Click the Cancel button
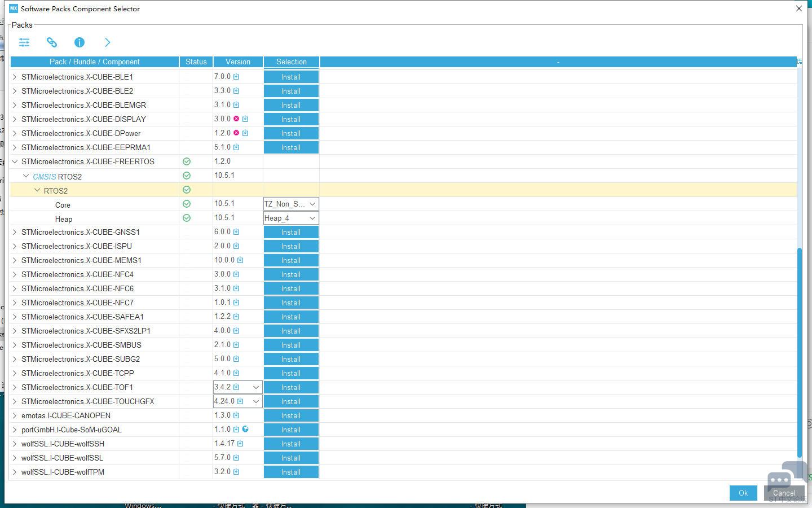812x508 pixels. (784, 493)
